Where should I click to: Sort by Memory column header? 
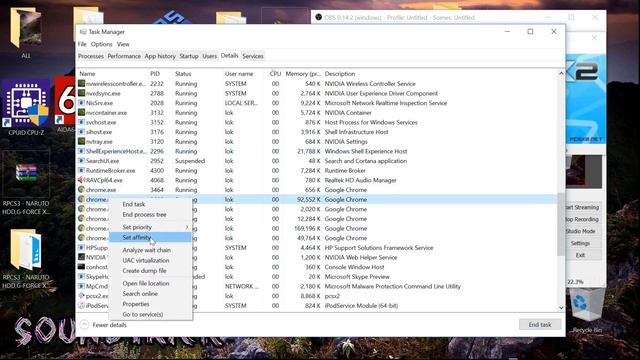302,74
